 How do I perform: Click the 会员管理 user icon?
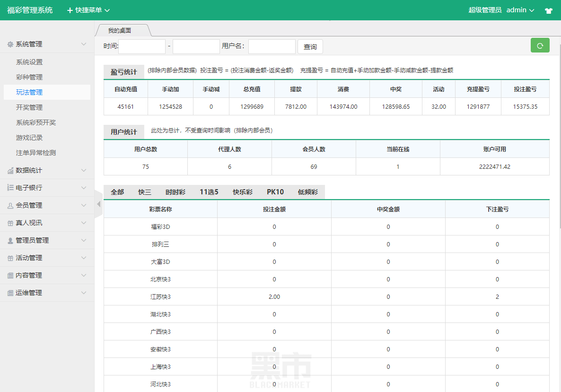tap(10, 205)
